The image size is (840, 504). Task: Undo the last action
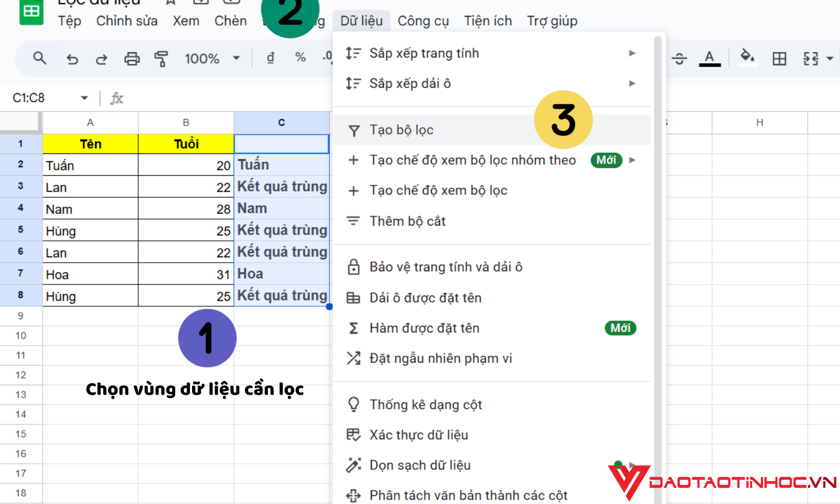[x=72, y=58]
